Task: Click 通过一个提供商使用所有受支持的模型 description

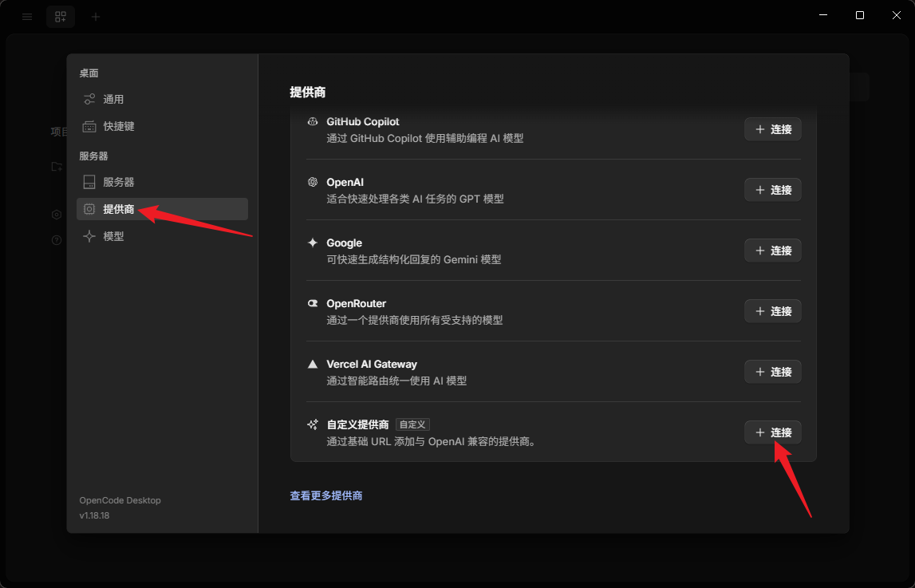Action: pos(414,320)
